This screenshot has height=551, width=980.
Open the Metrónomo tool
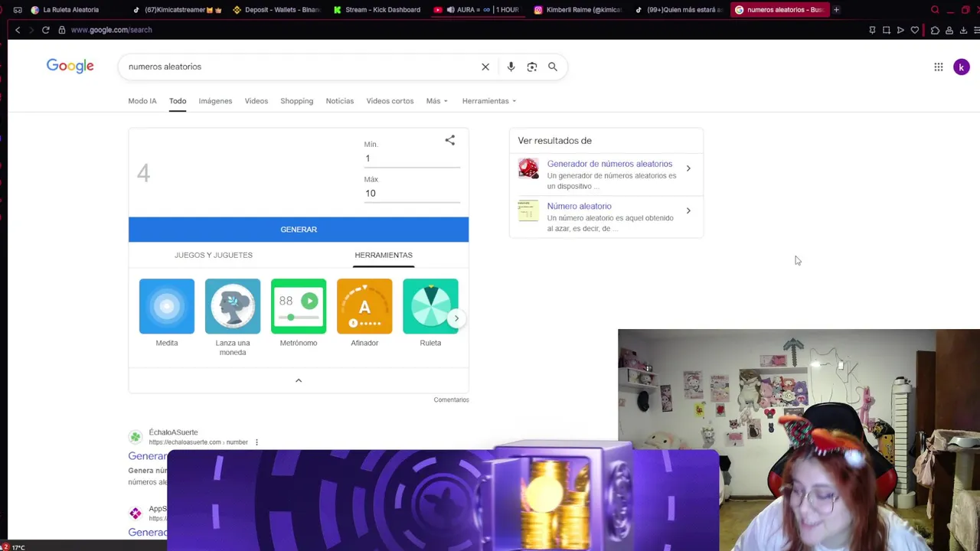[x=299, y=313]
